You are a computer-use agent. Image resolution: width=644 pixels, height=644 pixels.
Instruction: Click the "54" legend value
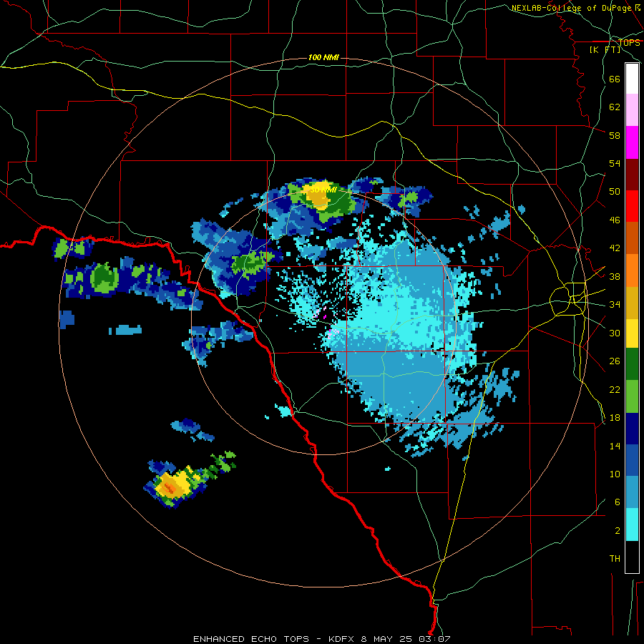click(615, 163)
